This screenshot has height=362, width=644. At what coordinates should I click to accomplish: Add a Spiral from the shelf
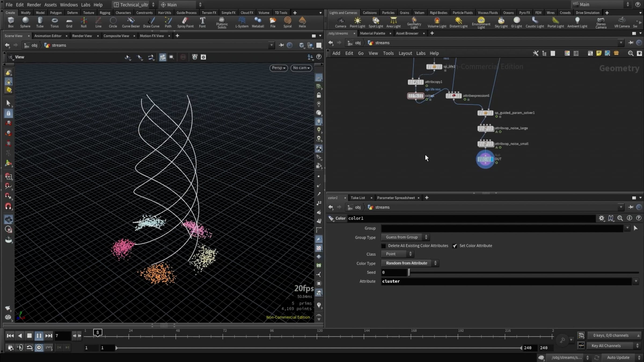(287, 23)
